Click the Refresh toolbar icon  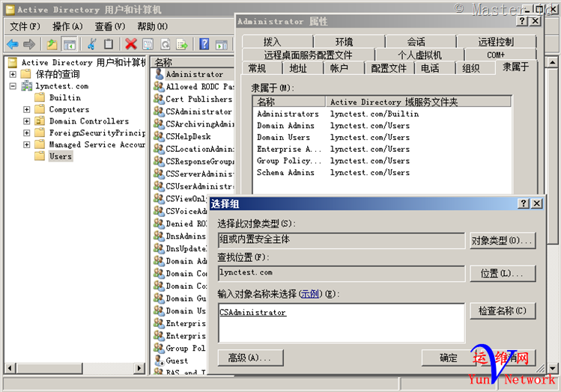coord(165,44)
